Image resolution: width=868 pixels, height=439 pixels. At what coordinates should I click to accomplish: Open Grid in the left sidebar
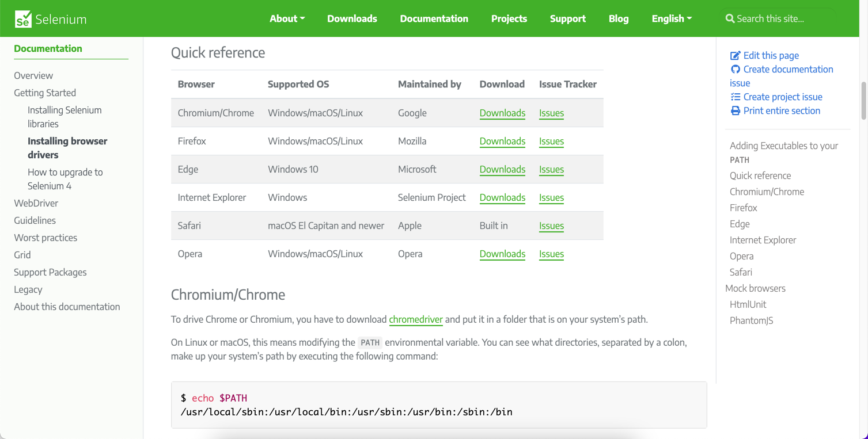[x=22, y=255]
